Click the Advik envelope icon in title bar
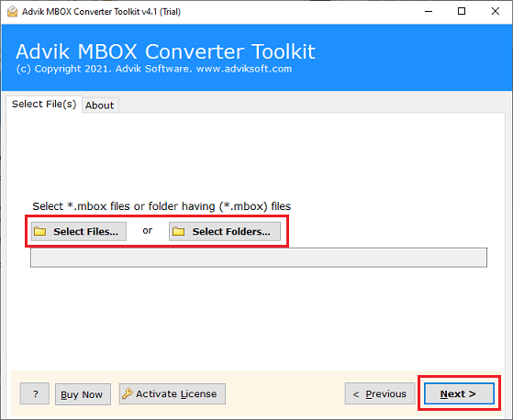 coord(13,11)
